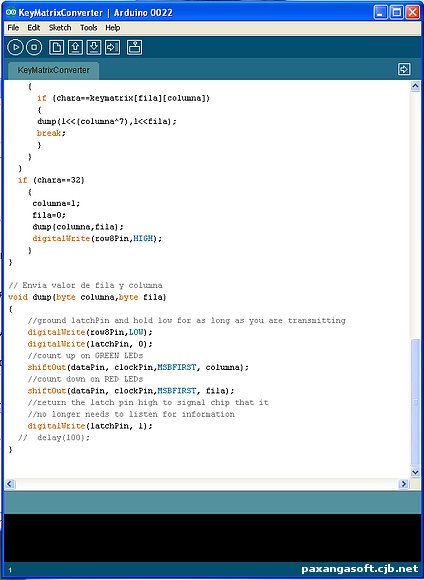Open the Edit menu
Screen dimensions: 424x580
(x=34, y=28)
